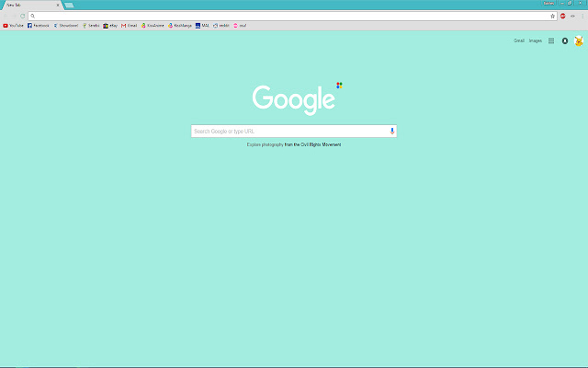Image resolution: width=588 pixels, height=368 pixels.
Task: Open the reddit bookmark
Action: (221, 26)
